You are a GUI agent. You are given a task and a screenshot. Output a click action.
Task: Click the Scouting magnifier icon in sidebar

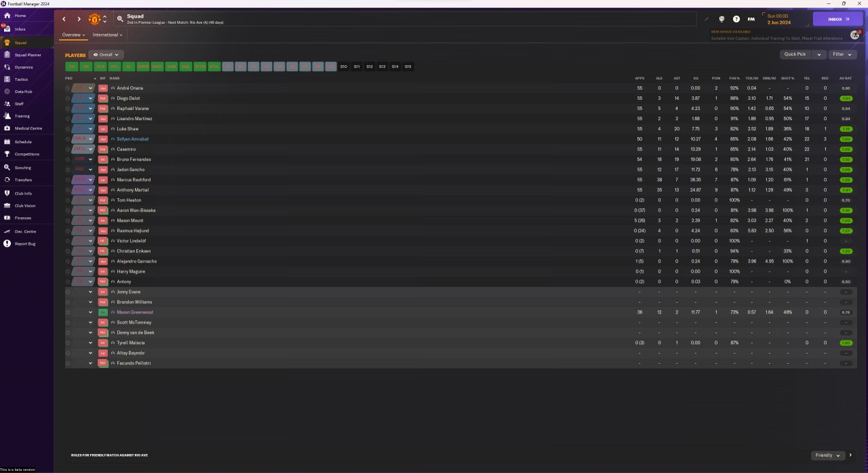(x=7, y=168)
